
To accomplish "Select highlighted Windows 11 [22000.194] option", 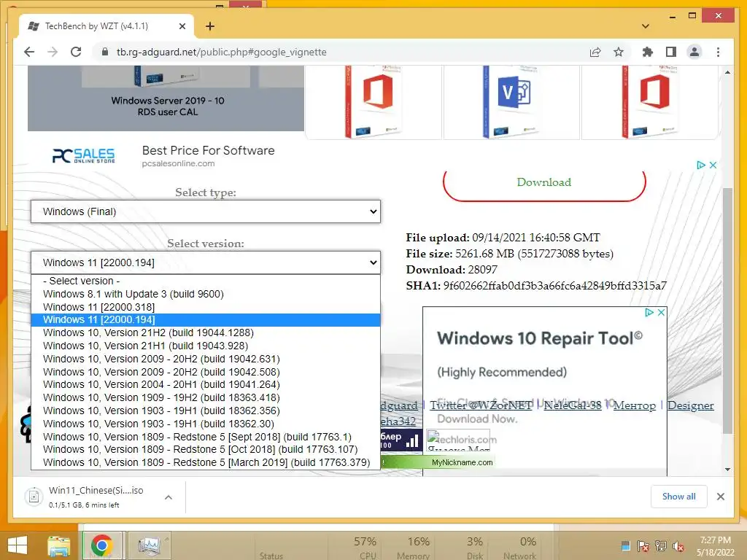I will [206, 319].
